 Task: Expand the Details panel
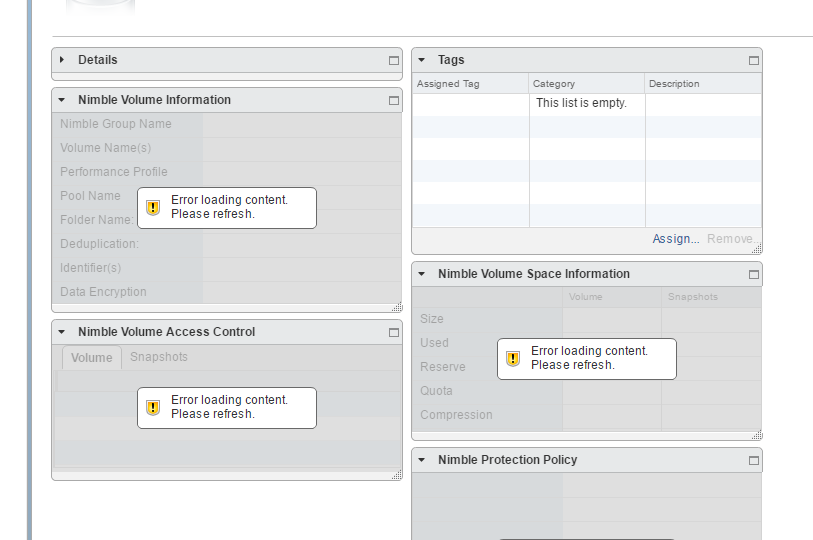pos(62,60)
